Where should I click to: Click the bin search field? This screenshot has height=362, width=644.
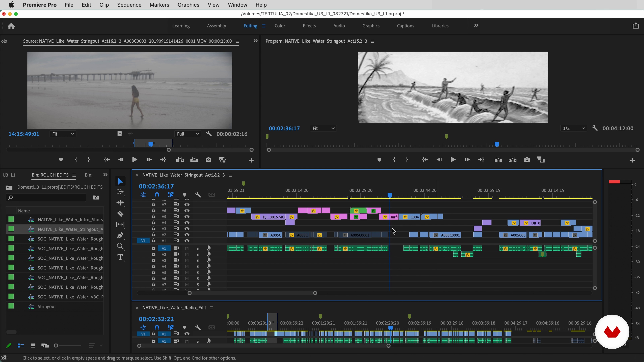[x=46, y=198]
